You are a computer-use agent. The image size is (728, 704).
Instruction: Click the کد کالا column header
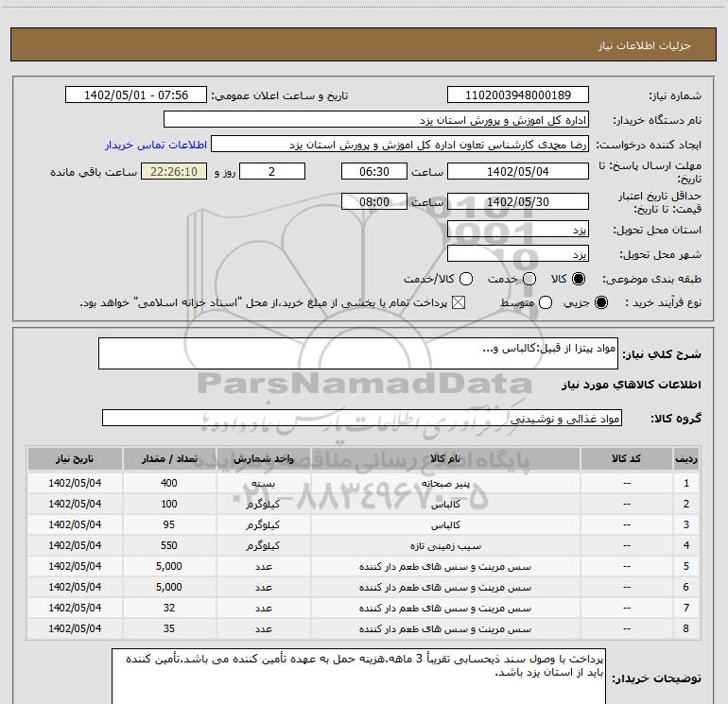click(626, 459)
